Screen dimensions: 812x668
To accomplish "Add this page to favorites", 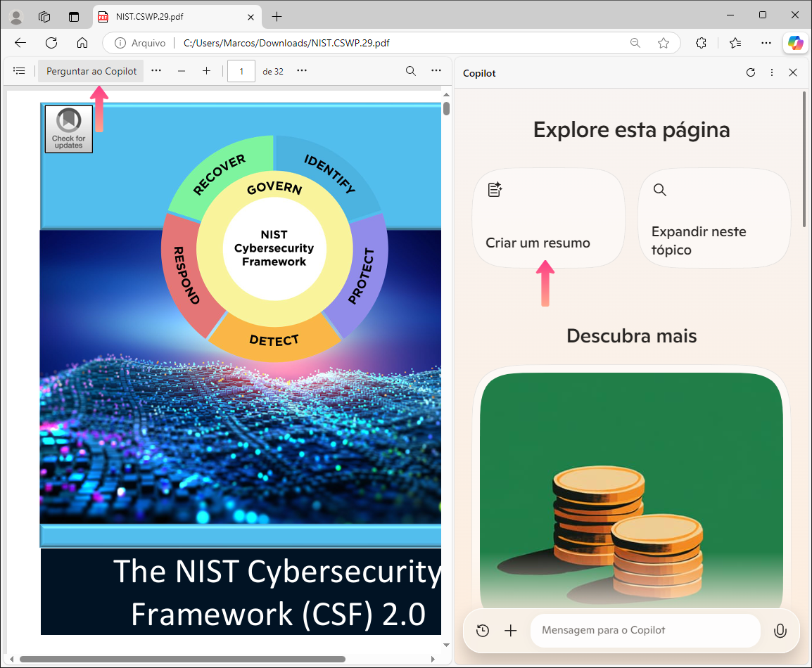I will 664,43.
